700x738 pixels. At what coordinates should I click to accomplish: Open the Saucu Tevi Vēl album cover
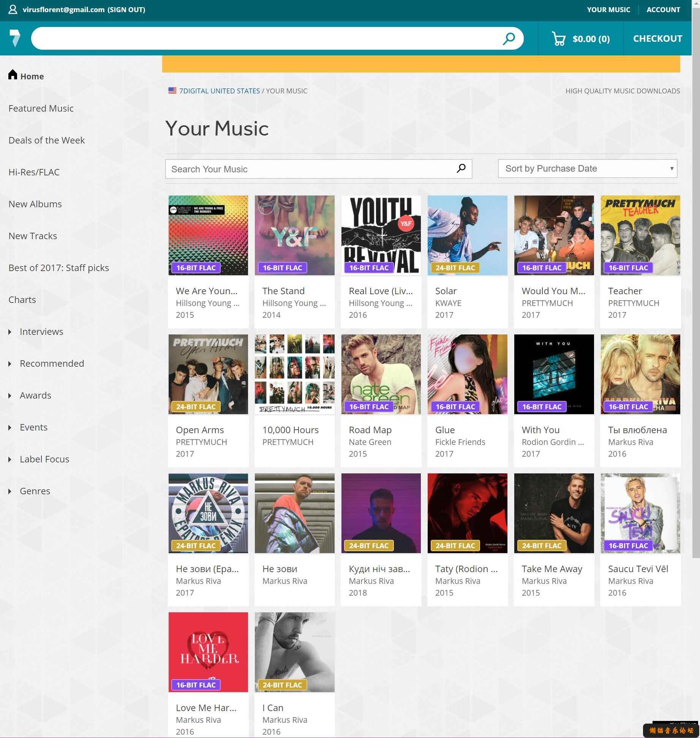tap(640, 513)
